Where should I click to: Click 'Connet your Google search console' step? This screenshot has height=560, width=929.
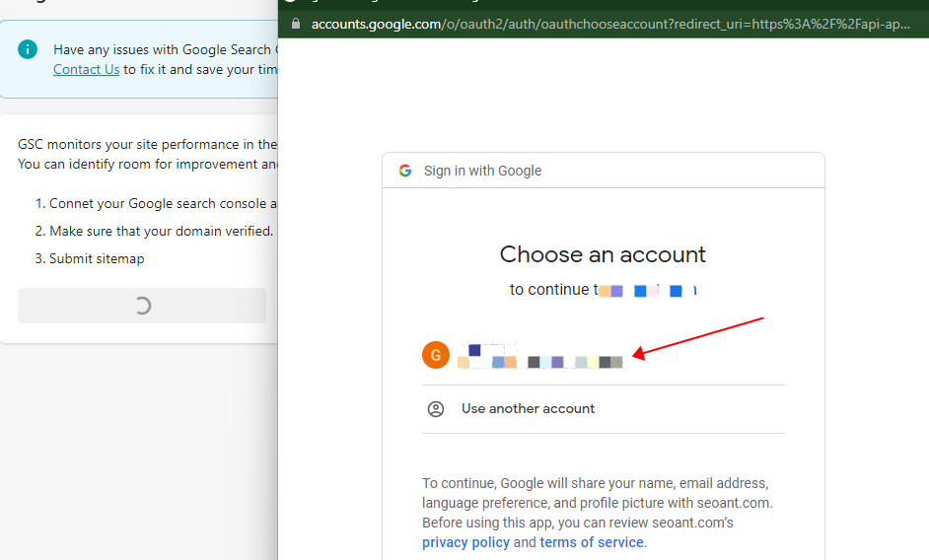[x=158, y=204]
